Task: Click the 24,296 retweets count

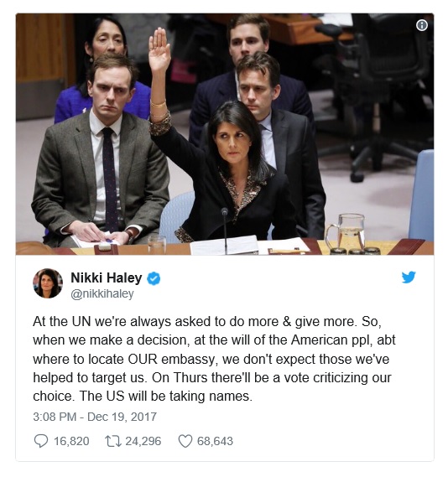Action: coord(143,441)
